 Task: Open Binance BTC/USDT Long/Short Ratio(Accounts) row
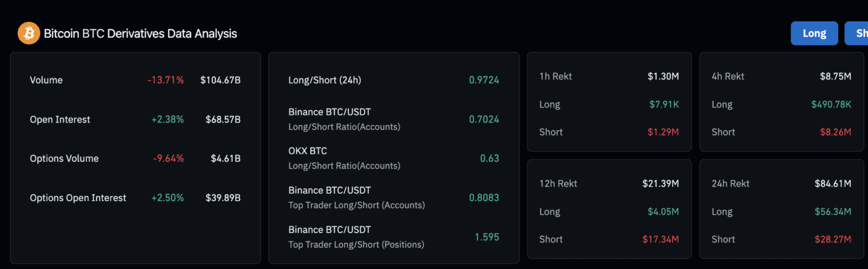click(344, 119)
